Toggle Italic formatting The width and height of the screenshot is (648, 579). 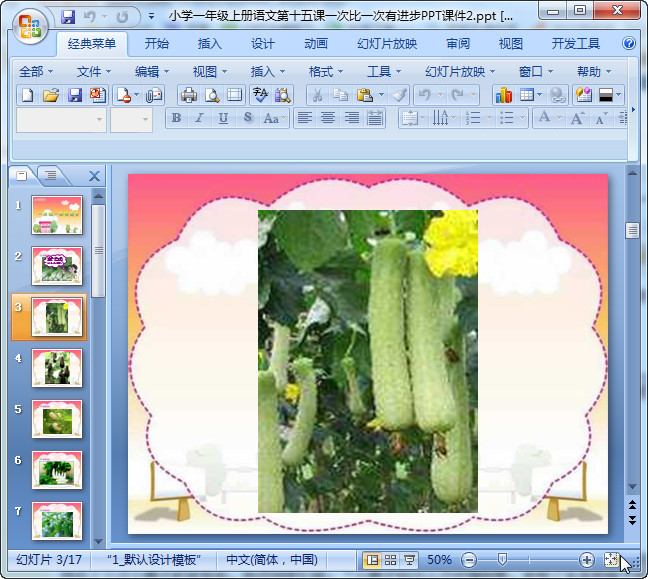coord(200,118)
